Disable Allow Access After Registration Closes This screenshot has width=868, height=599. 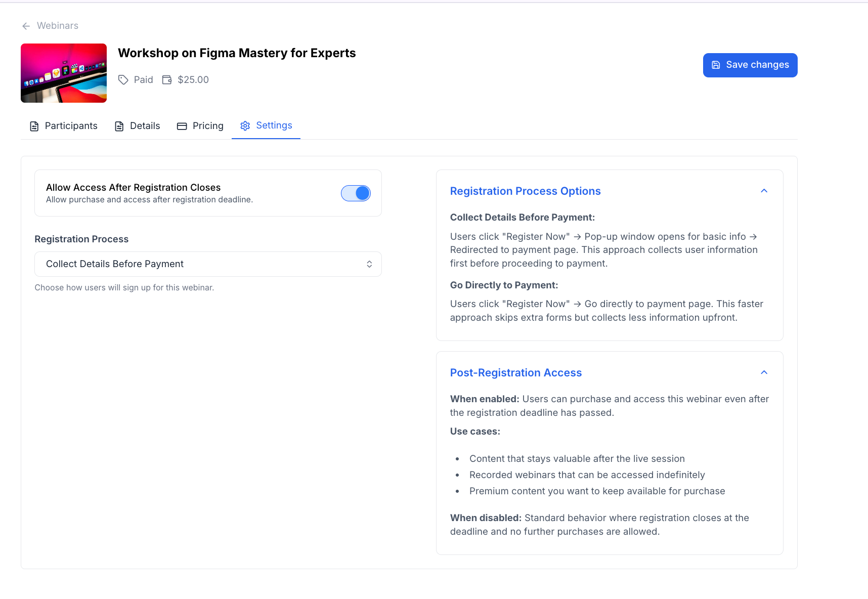[x=356, y=193]
